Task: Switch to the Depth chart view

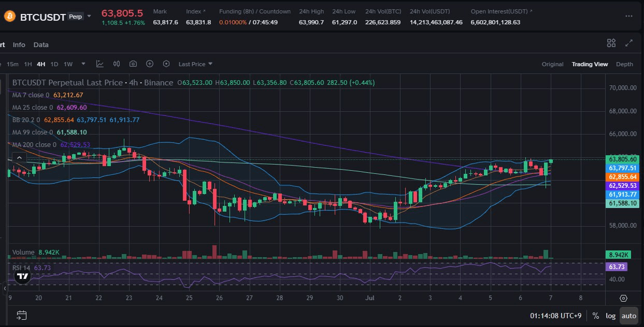Action: [624, 64]
